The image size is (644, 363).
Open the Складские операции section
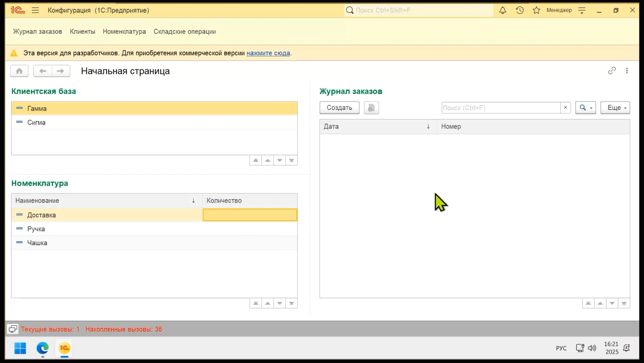click(x=184, y=31)
